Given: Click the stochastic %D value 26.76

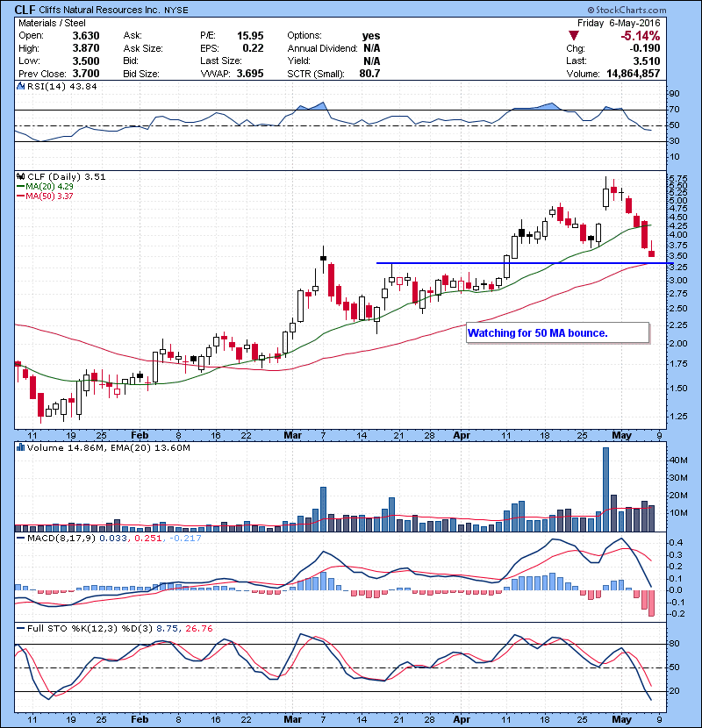Looking at the screenshot, I should [199, 628].
